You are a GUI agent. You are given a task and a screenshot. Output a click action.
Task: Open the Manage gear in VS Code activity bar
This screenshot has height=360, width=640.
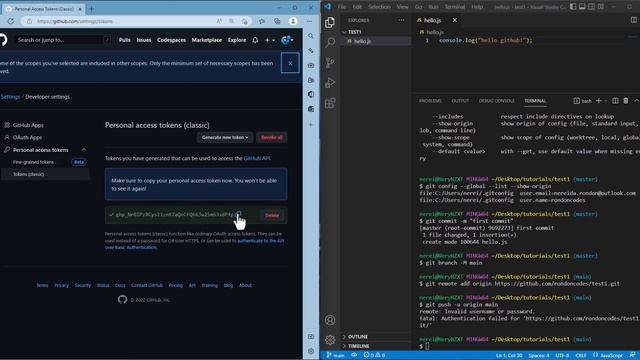[x=330, y=340]
